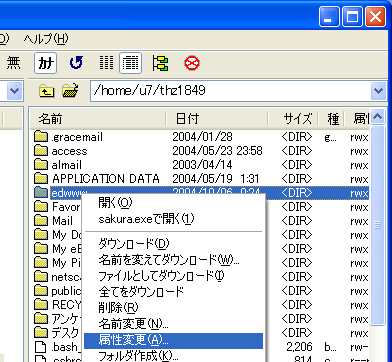This screenshot has width=392, height=362.
Task: Click the g... type cell for .gracemail
Action: pos(330,137)
